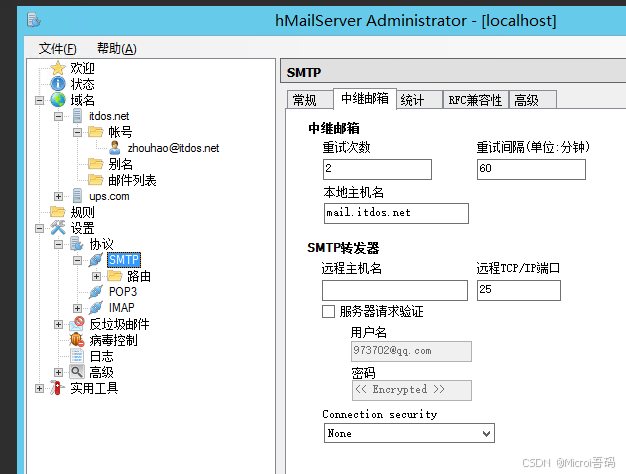Screen dimensions: 626x474
Task: Click the hMailServer app icon in title bar
Action: click(x=34, y=20)
